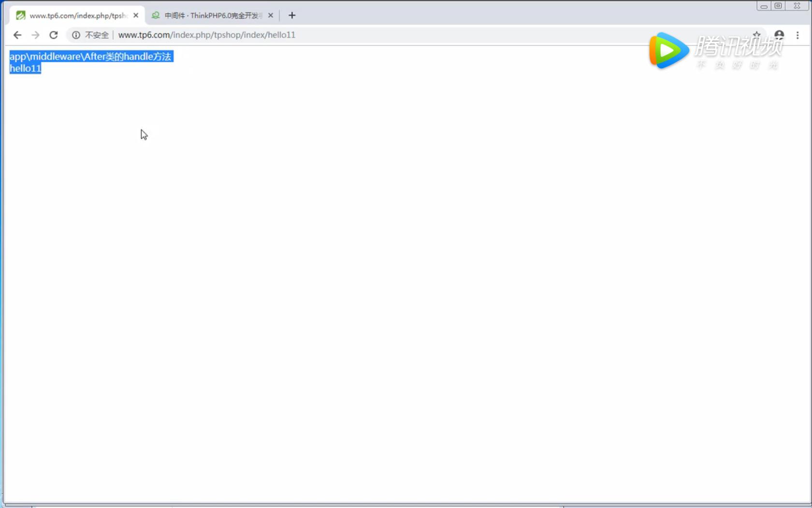Open the Chrome three-dot menu
Image resolution: width=812 pixels, height=508 pixels.
797,35
